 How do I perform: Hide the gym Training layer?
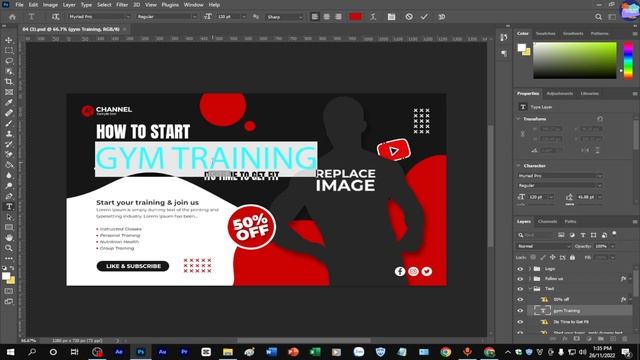point(520,311)
